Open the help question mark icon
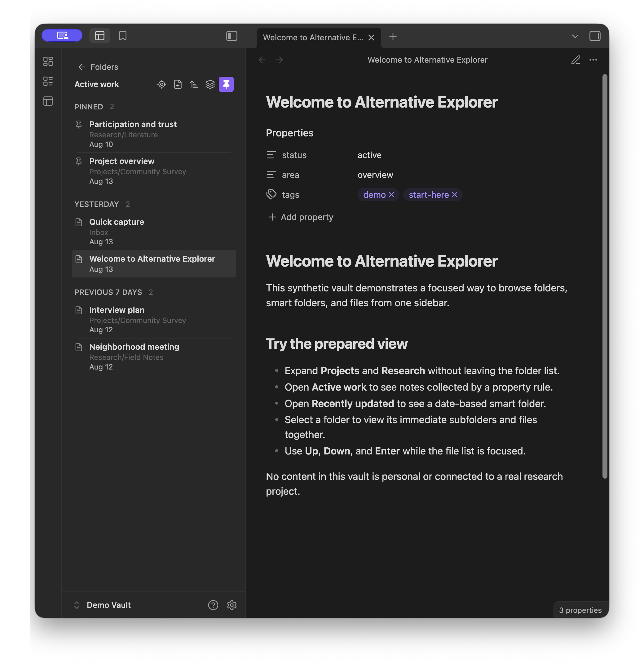 coord(213,605)
